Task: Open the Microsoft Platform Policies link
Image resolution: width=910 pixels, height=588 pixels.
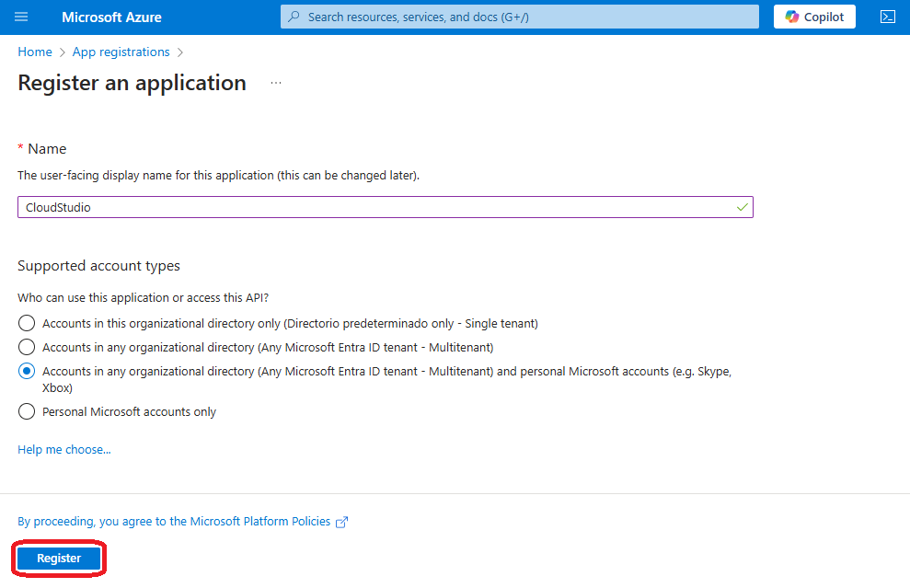Action: (x=259, y=522)
